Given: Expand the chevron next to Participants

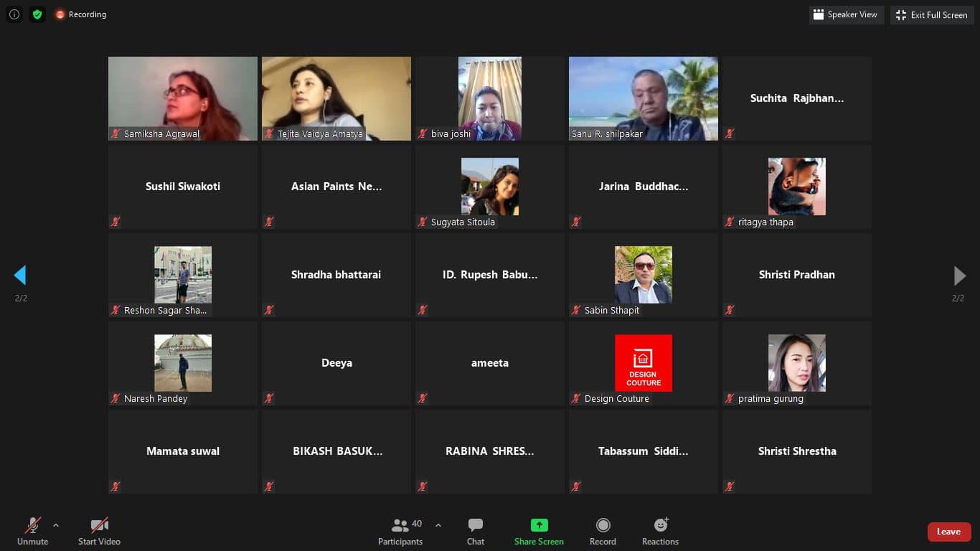Looking at the screenshot, I should click(438, 525).
